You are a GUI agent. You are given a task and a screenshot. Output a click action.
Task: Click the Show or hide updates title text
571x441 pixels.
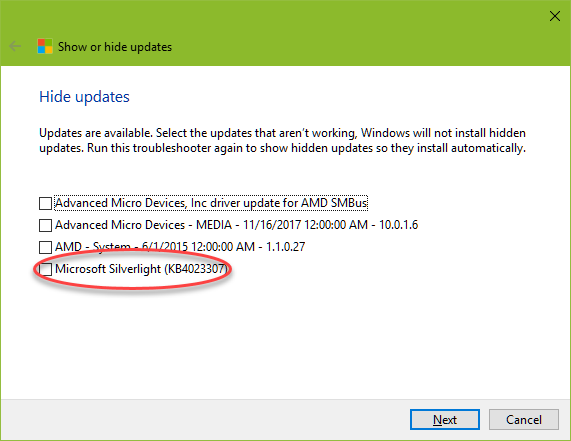point(115,47)
